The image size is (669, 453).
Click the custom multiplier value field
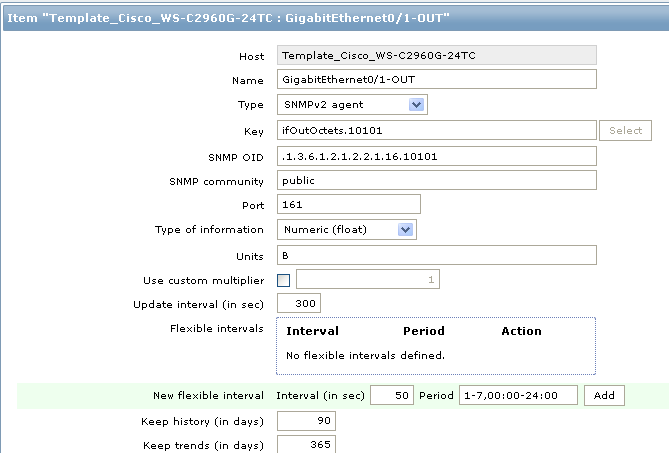368,279
